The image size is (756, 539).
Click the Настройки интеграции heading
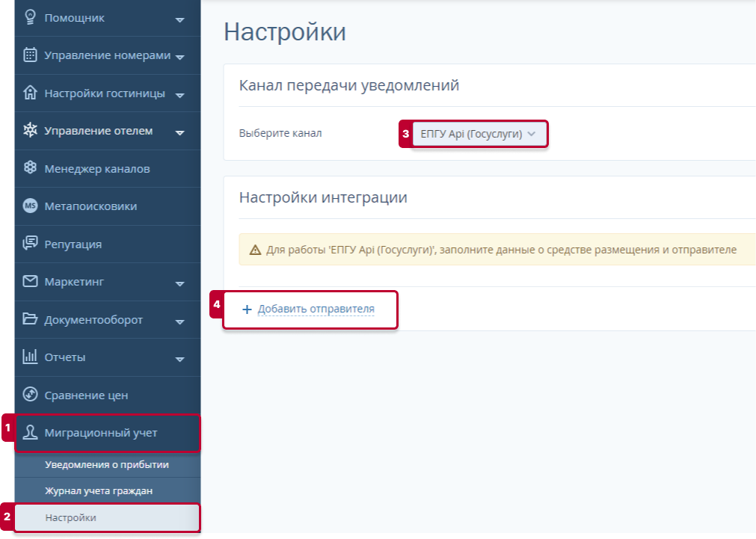(x=323, y=197)
